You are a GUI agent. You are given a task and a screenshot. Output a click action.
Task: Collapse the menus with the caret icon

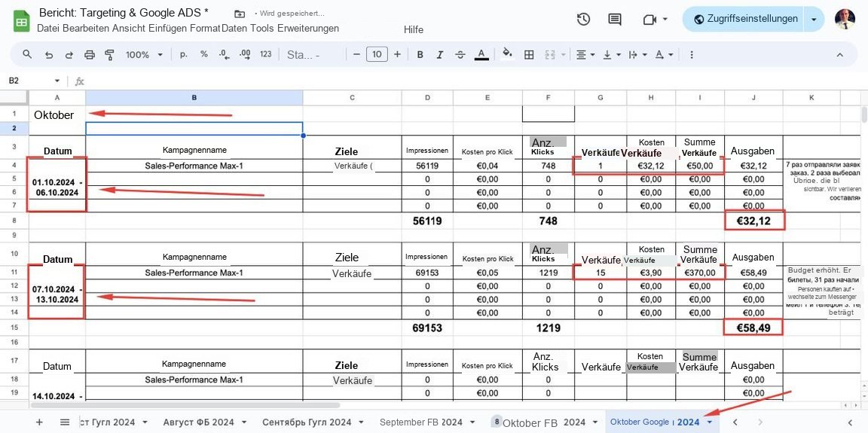pos(839,55)
